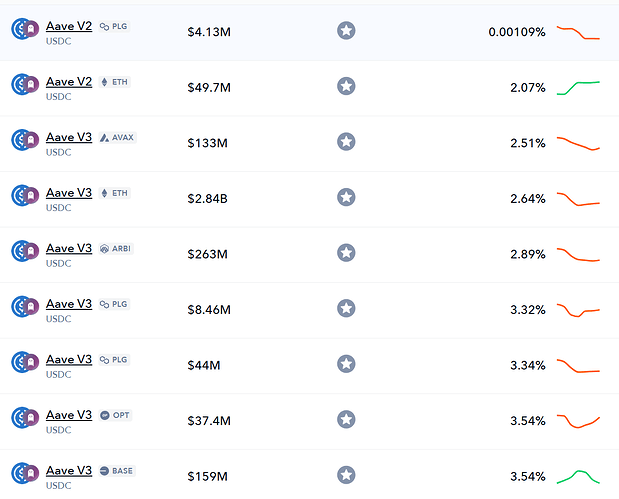Select the $263M TVL value
619x499 pixels.
click(x=208, y=254)
